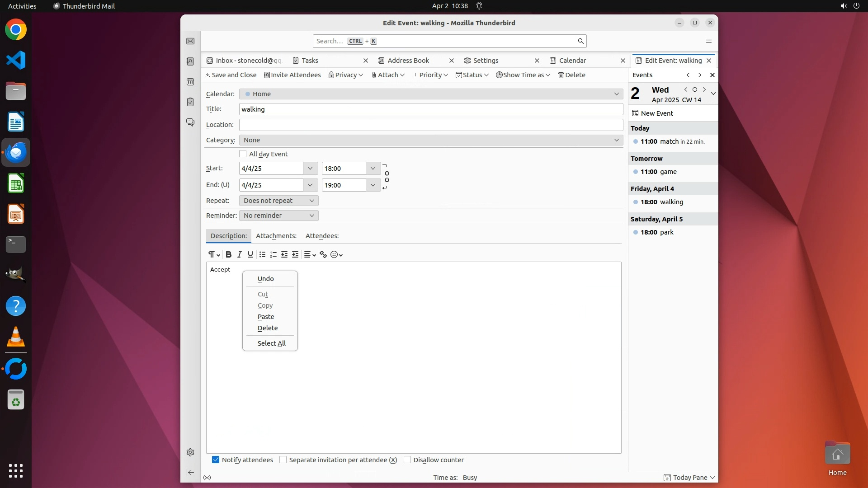
Task: Click the search magnifier icon
Action: [x=580, y=41]
